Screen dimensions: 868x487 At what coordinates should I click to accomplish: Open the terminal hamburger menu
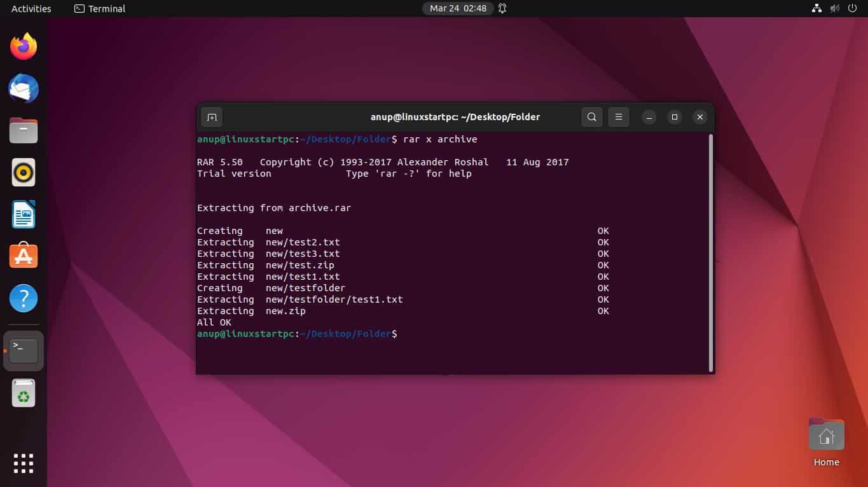click(618, 117)
